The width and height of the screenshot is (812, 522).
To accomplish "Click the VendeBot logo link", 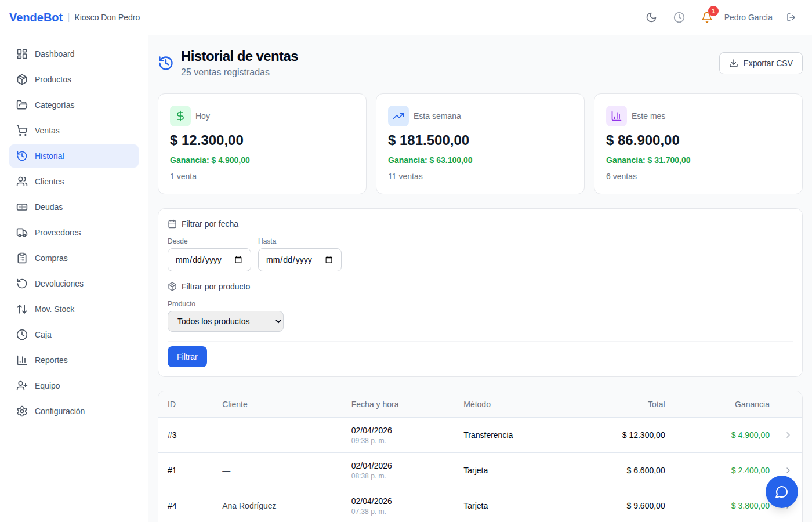I will coord(36,17).
